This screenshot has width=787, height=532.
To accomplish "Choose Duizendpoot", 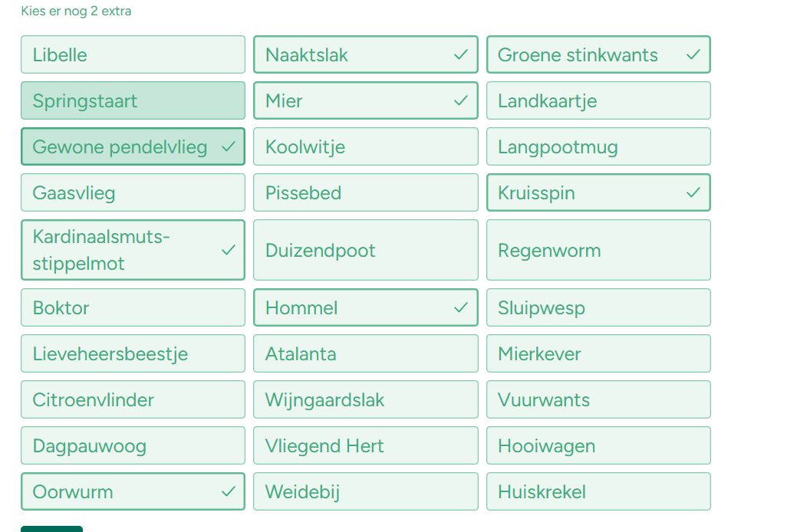I will (x=365, y=250).
